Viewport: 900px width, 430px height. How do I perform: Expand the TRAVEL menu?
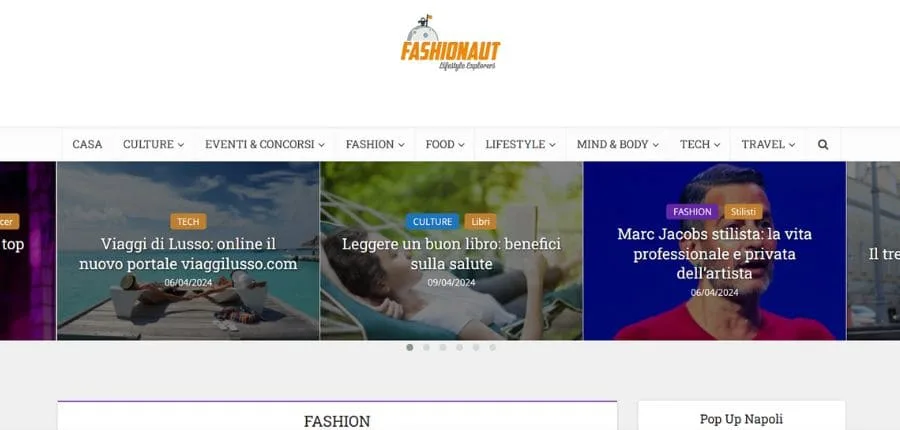[x=768, y=145]
